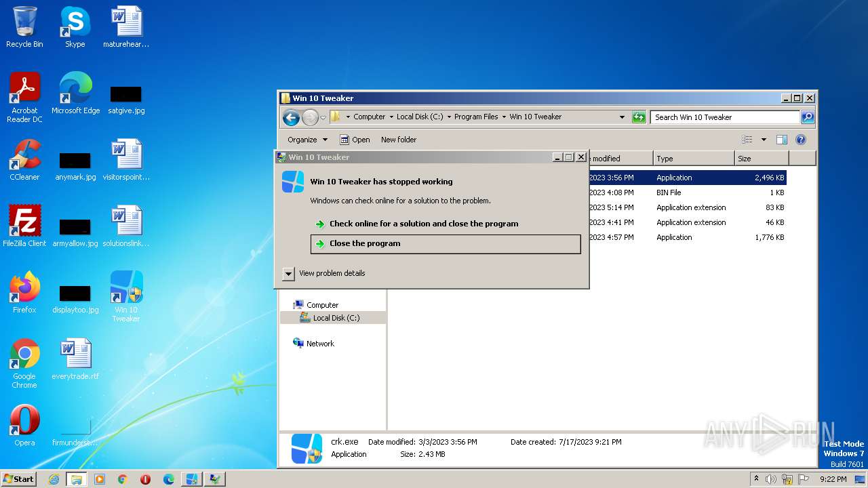This screenshot has height=488, width=868.
Task: Open Microsoft Edge desktop shortcut
Action: pos(75,94)
